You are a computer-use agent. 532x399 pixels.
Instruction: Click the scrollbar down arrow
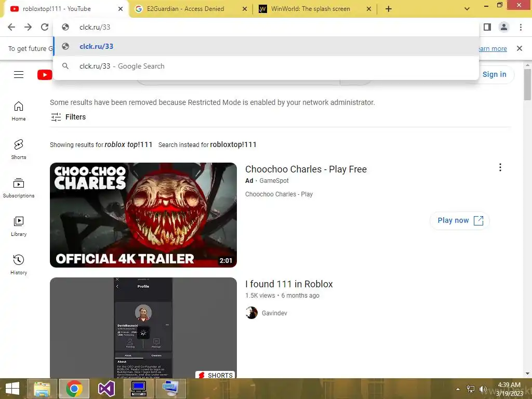(x=527, y=374)
